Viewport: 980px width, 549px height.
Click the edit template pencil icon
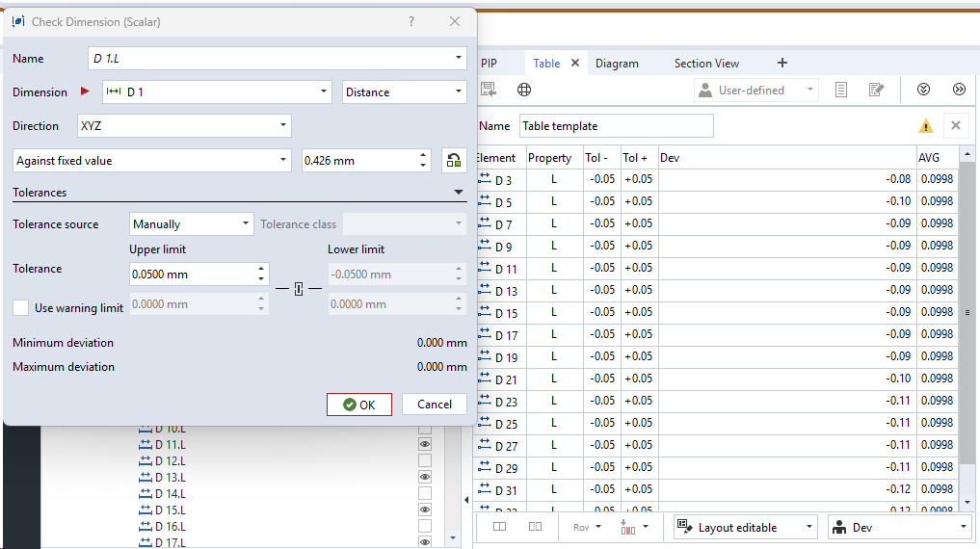(x=876, y=90)
